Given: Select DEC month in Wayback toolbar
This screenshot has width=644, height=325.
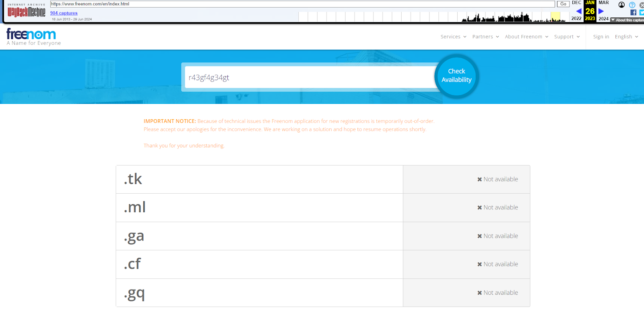Looking at the screenshot, I should pos(576,3).
